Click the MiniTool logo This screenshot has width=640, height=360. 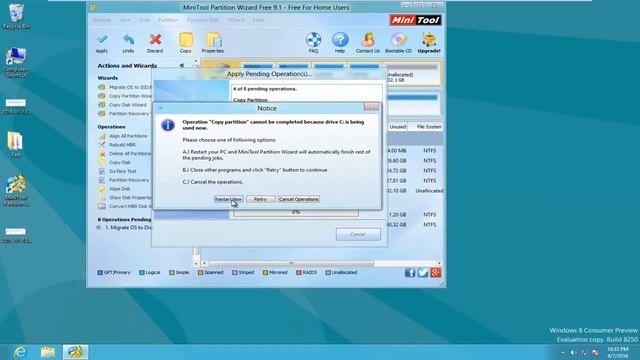click(x=416, y=20)
